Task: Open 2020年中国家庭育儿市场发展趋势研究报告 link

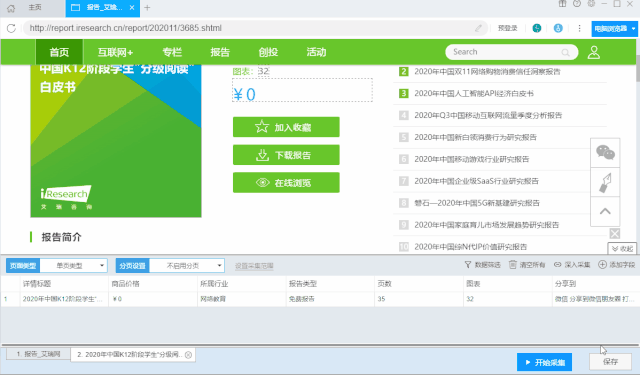Action: 487,225
